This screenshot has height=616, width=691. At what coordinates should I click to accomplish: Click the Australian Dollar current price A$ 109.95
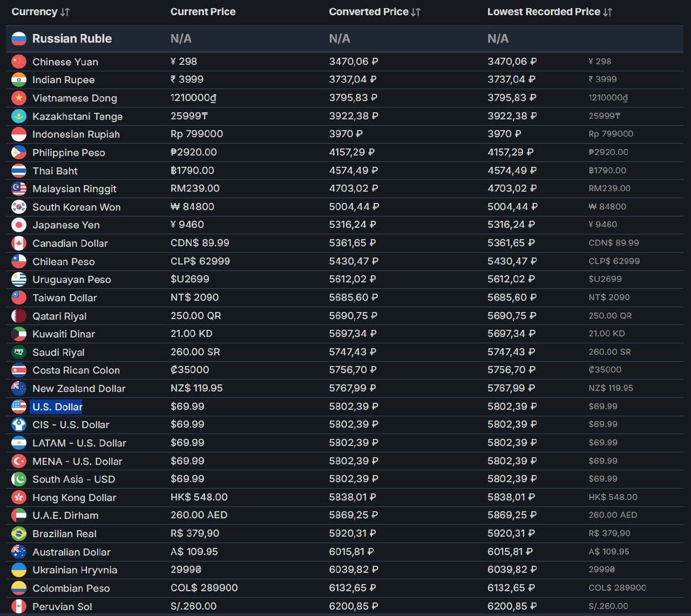(x=194, y=552)
